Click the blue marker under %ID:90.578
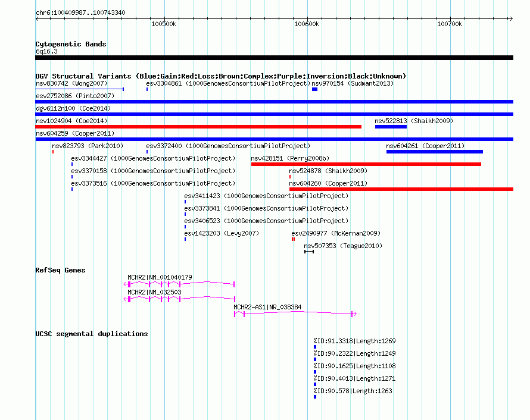530x420 pixels. click(x=315, y=397)
